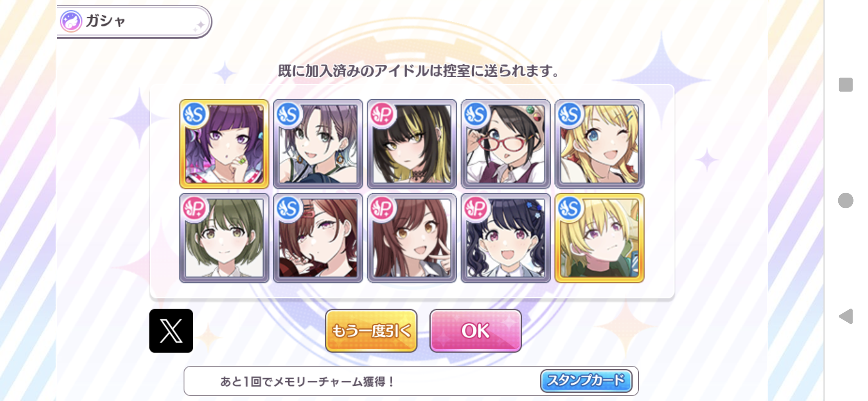Tap the purple gacha header icon

pyautogui.click(x=71, y=21)
